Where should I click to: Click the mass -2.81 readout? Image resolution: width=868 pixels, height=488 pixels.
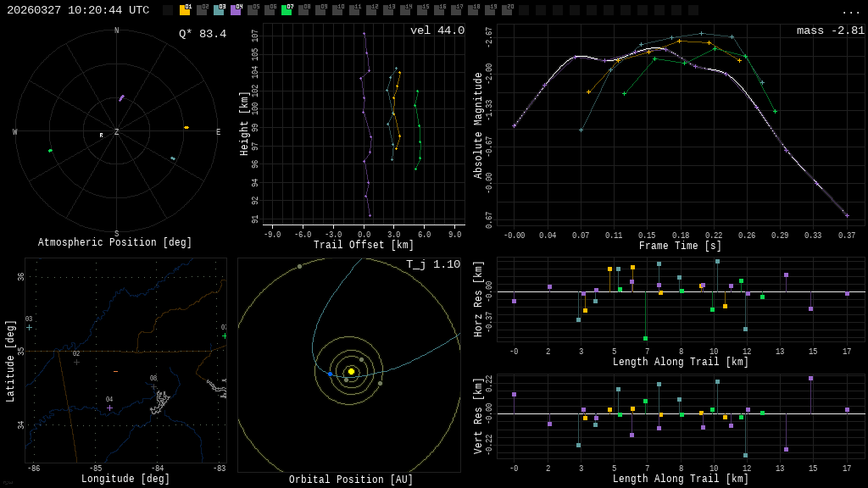[x=830, y=30]
